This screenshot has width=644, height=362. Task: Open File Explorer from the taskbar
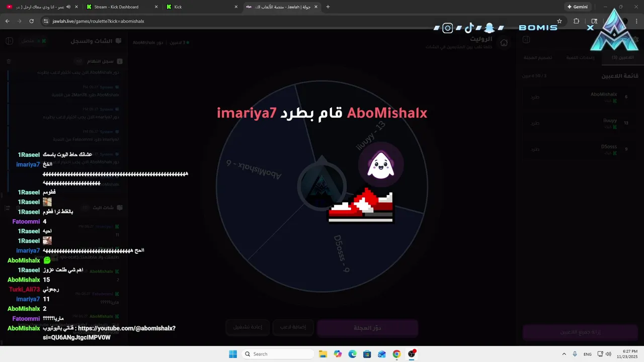[323, 354]
